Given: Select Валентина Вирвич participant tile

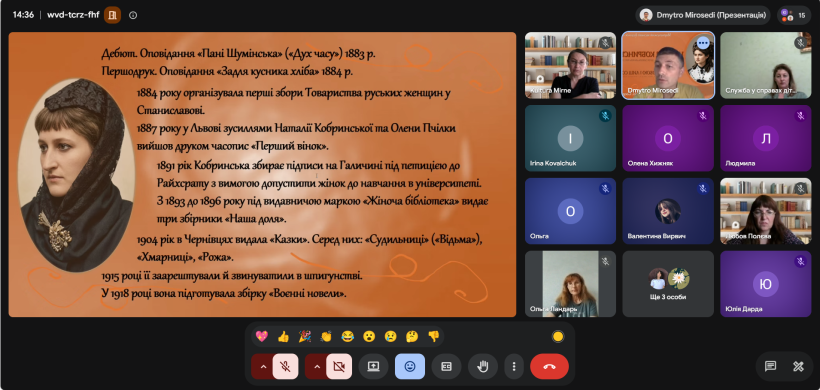Looking at the screenshot, I should click(x=668, y=211).
